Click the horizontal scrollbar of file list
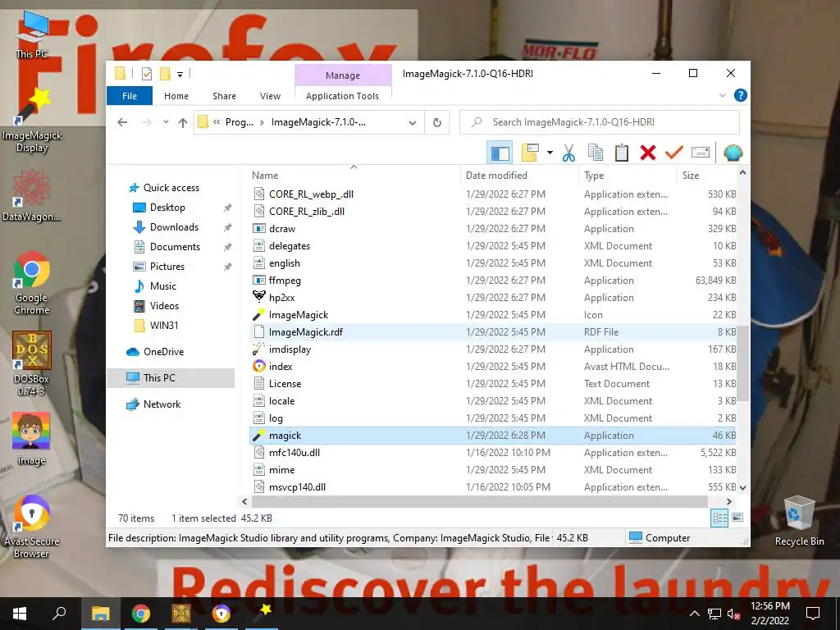Screen dimensions: 840x630 pos(479,501)
